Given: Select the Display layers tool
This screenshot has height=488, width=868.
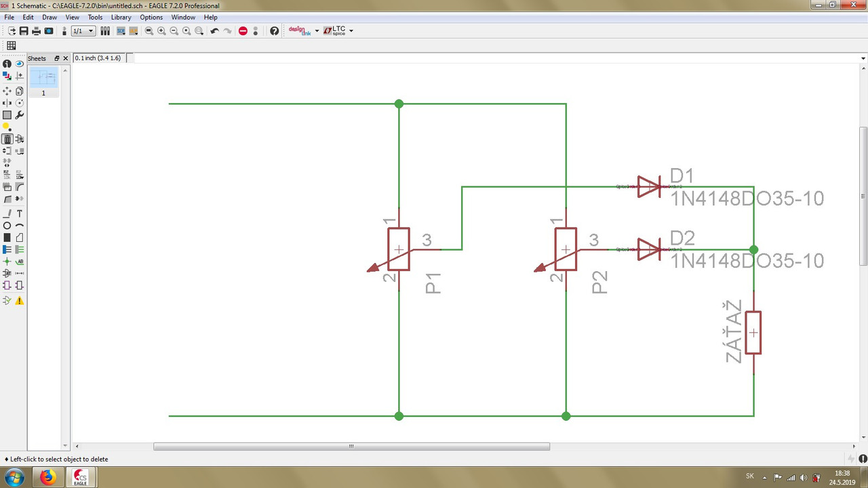Looking at the screenshot, I should point(7,76).
